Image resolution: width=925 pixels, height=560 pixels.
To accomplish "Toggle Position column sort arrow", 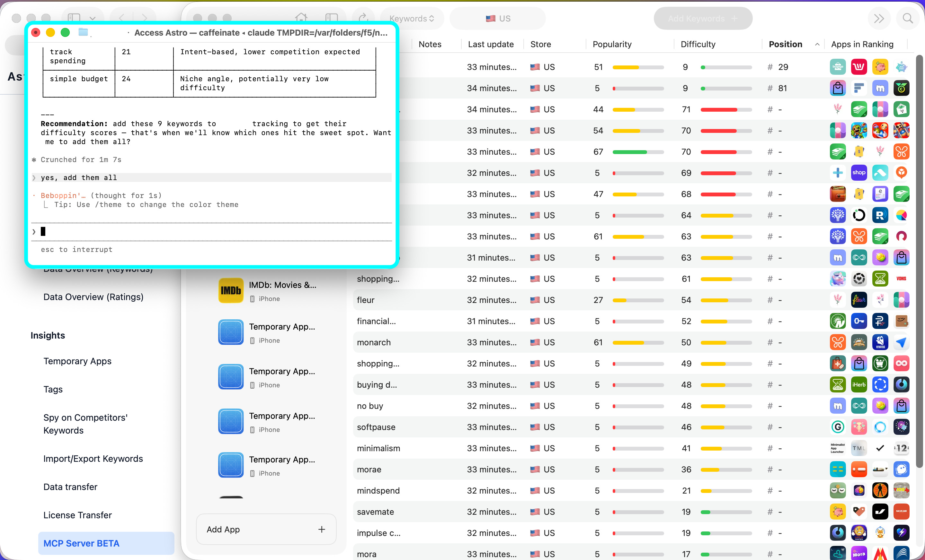I will (x=817, y=44).
